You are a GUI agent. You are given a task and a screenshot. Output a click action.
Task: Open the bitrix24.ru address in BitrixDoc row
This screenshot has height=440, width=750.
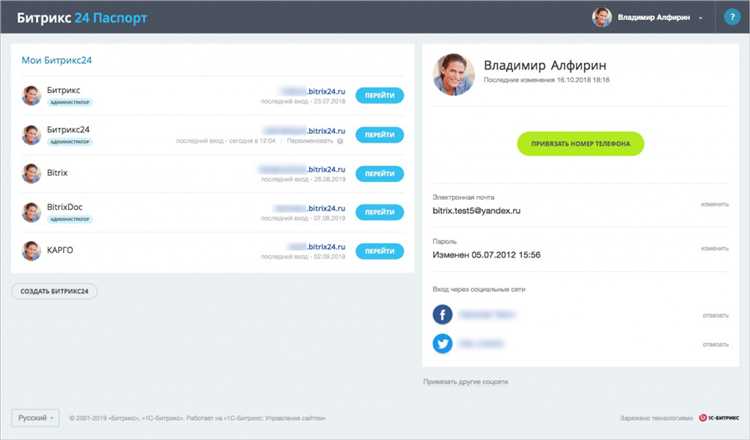309,208
